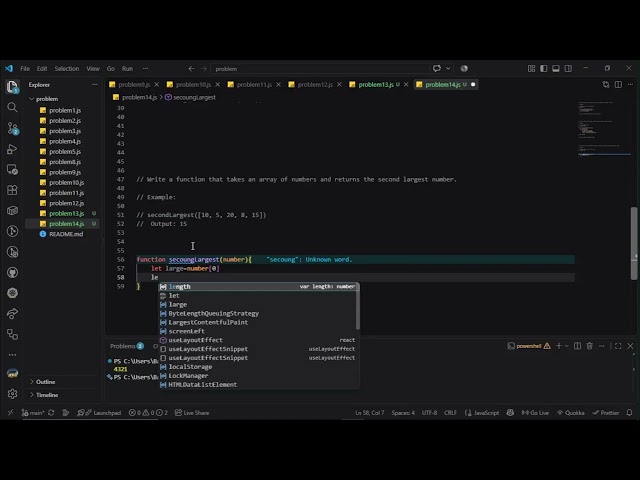The height and width of the screenshot is (480, 640).
Task: Click Quokka in status bar
Action: click(x=571, y=413)
